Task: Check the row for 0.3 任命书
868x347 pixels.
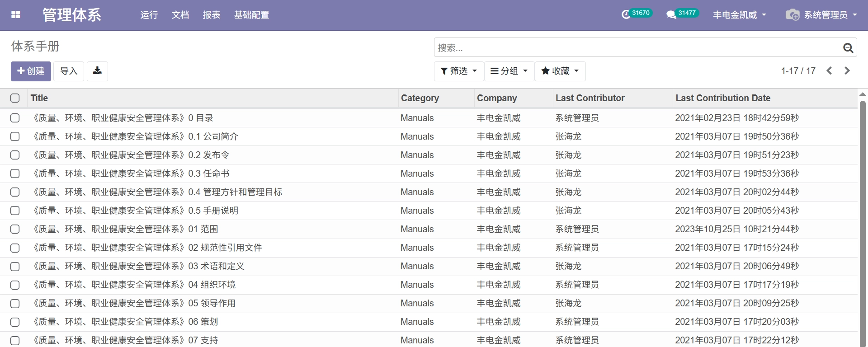Action: click(15, 173)
